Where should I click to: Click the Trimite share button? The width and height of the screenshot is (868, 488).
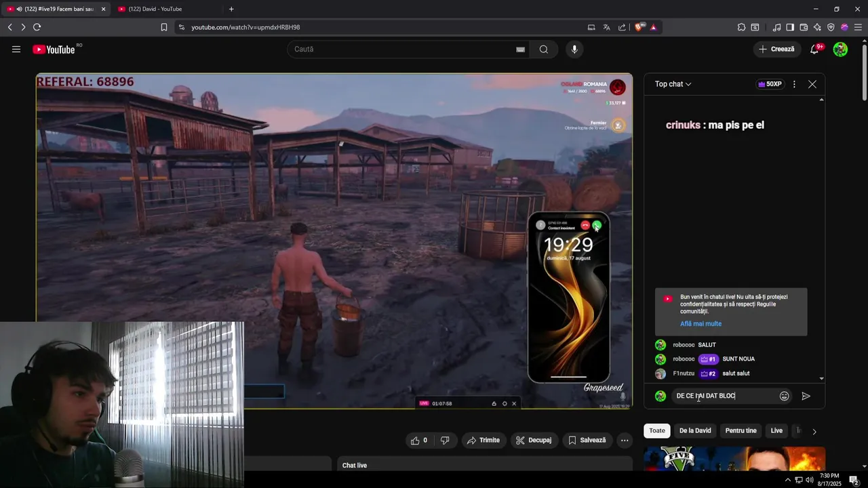484,441
